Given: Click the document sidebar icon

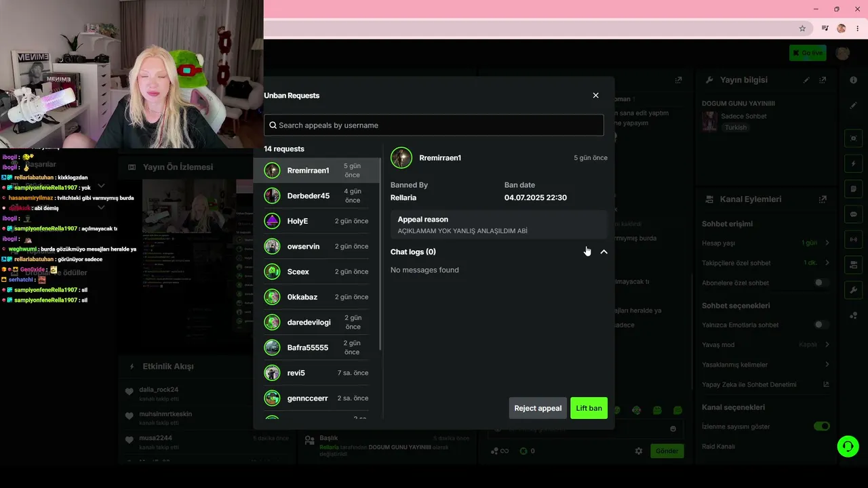Looking at the screenshot, I should coord(854,188).
